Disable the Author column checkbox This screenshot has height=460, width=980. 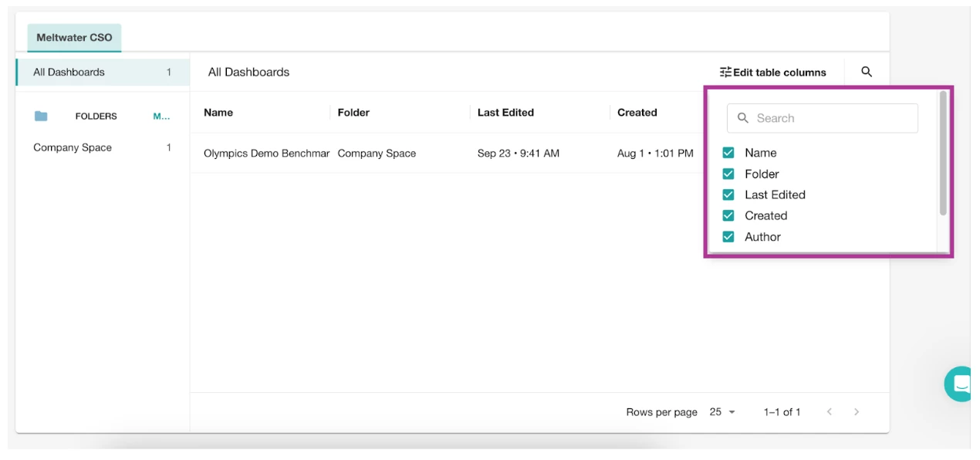pyautogui.click(x=728, y=237)
